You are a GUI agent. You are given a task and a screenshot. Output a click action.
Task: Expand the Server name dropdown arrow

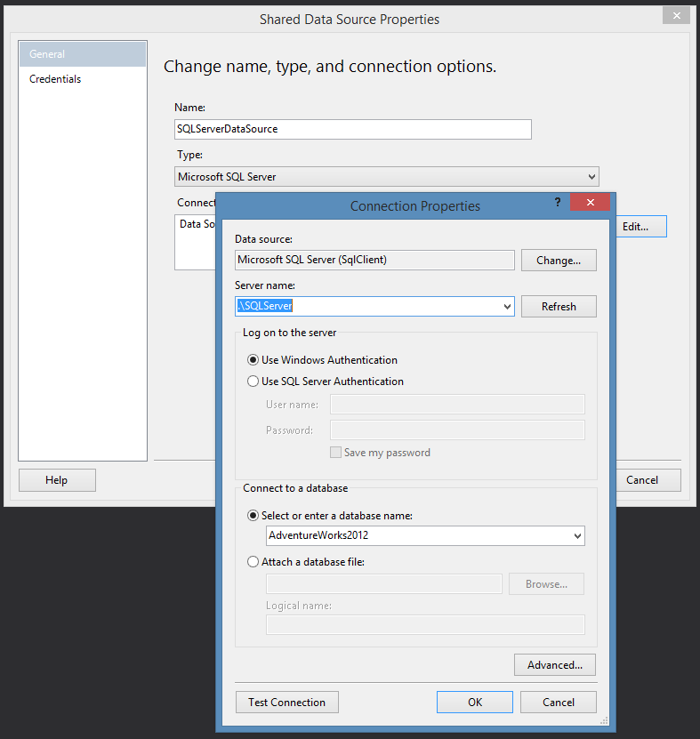click(507, 306)
